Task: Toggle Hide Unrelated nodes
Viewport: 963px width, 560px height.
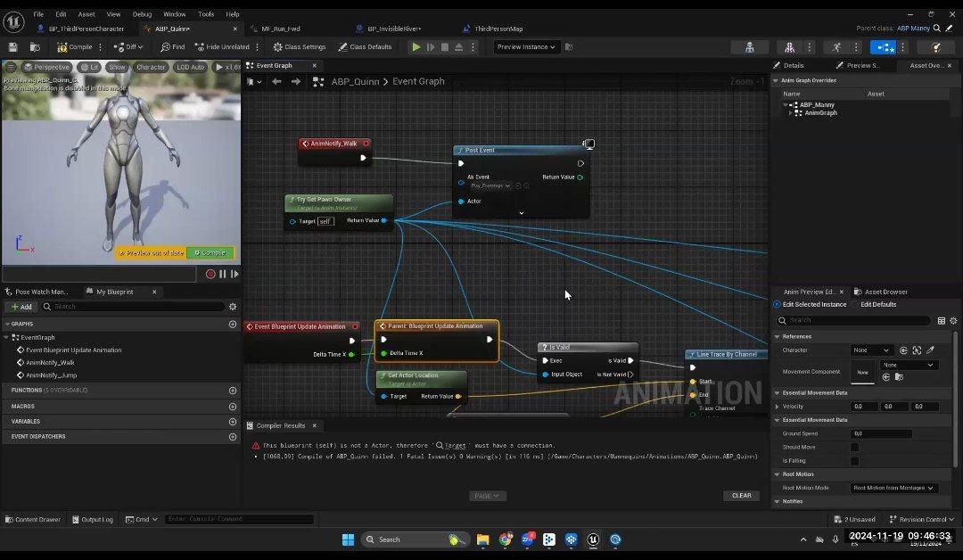Action: coord(222,46)
